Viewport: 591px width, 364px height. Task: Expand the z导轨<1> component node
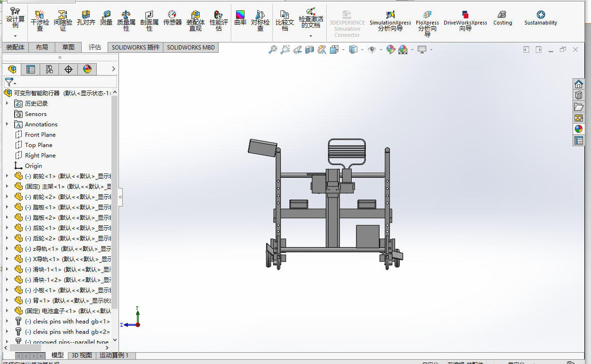(x=7, y=248)
